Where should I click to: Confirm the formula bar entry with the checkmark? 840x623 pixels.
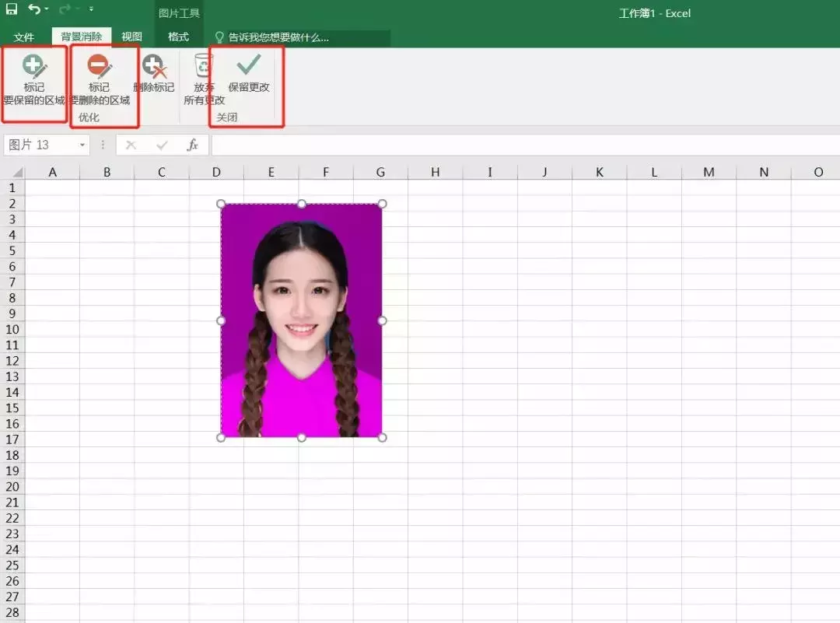[x=162, y=145]
